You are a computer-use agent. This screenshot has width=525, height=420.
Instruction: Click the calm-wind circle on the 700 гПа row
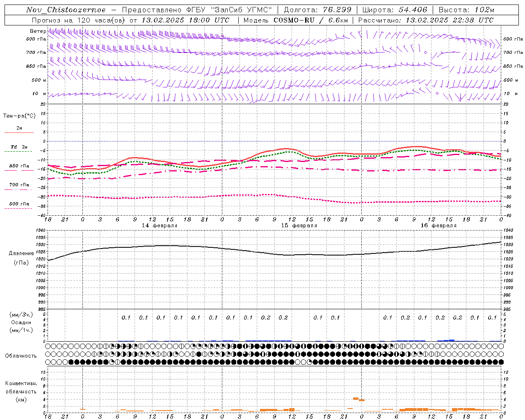(426, 52)
